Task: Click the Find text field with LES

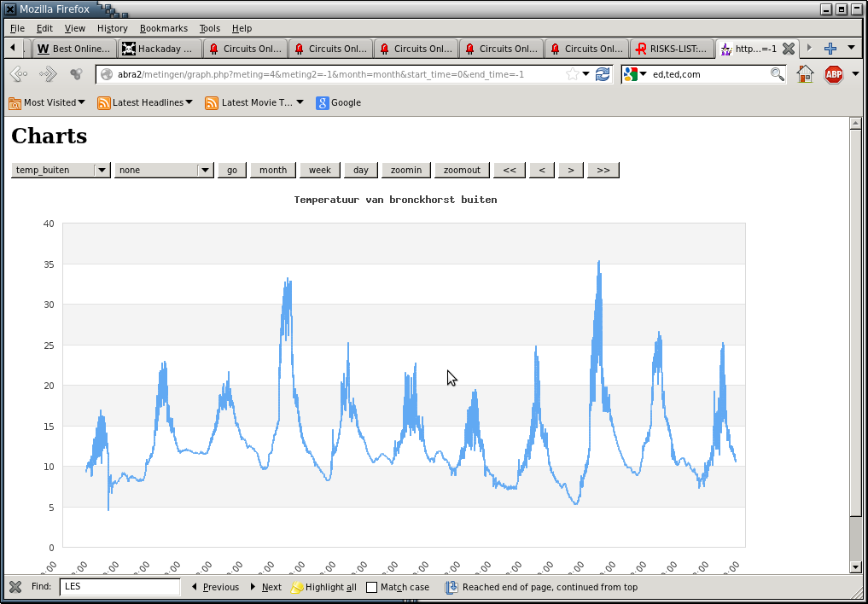Action: pos(119,587)
